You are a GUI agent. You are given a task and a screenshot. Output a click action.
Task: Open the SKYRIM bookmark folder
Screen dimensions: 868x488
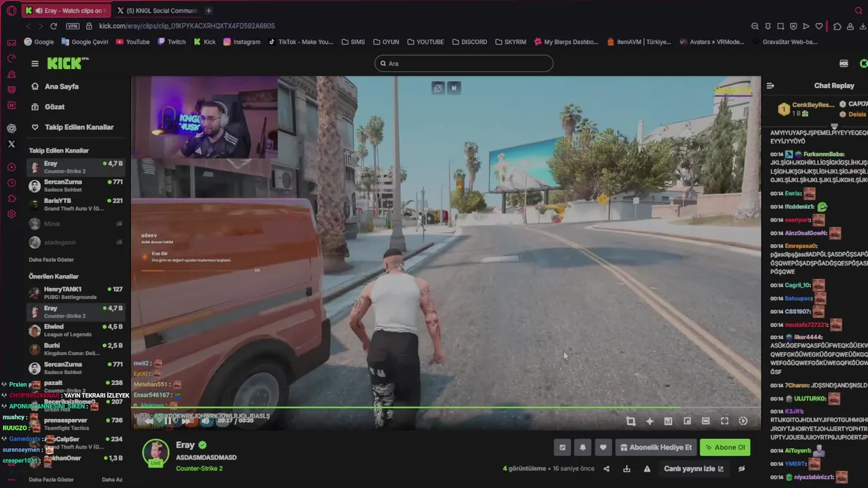(510, 42)
